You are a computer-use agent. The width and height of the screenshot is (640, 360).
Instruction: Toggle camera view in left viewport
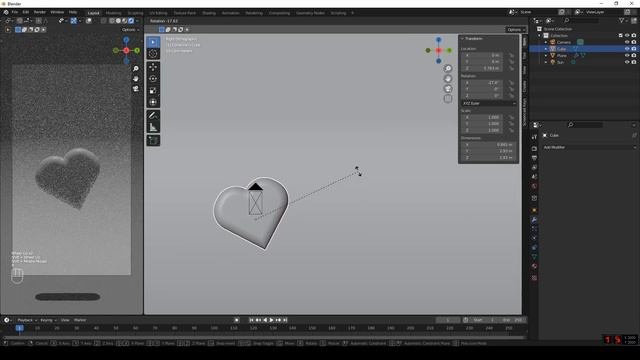click(x=136, y=89)
